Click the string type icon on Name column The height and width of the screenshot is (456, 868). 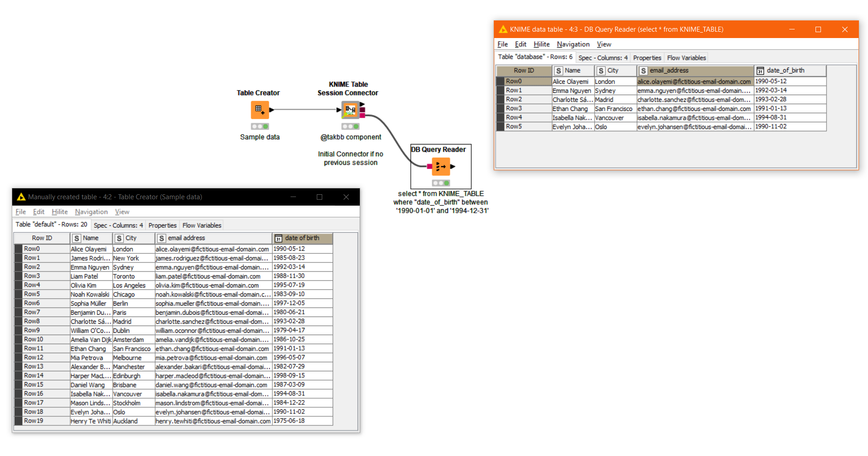[559, 70]
